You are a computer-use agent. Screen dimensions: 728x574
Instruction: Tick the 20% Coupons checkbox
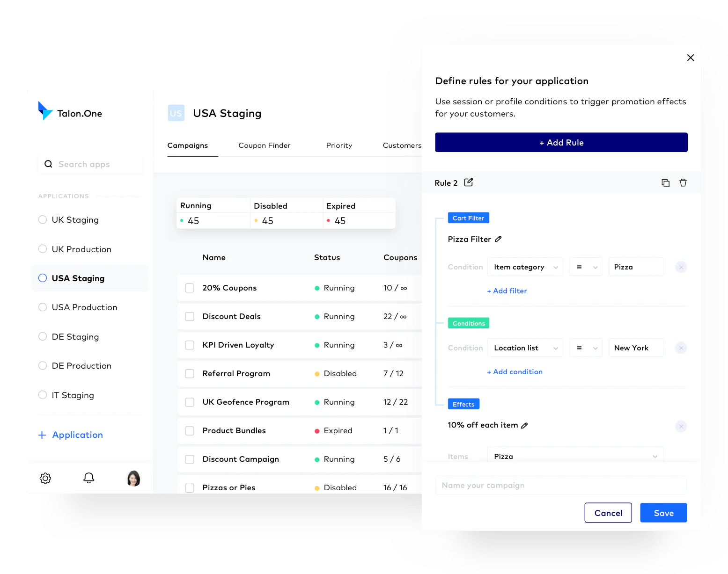[x=190, y=288]
